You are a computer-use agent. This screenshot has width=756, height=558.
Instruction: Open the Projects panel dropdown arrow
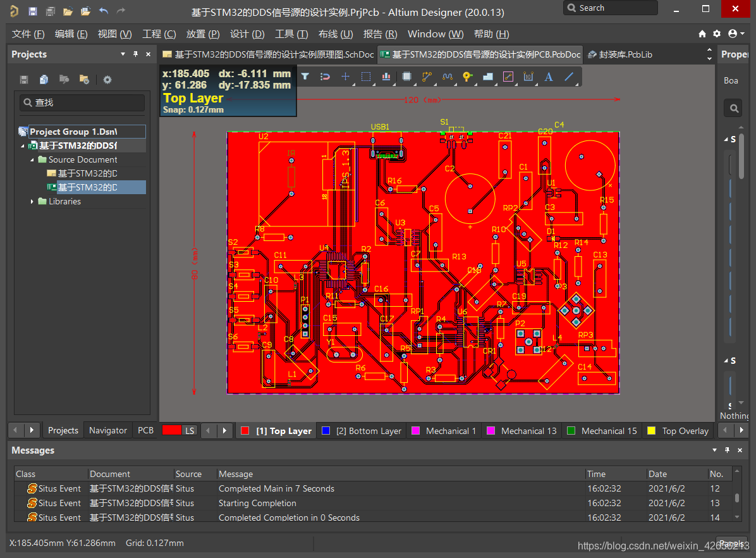pyautogui.click(x=123, y=54)
